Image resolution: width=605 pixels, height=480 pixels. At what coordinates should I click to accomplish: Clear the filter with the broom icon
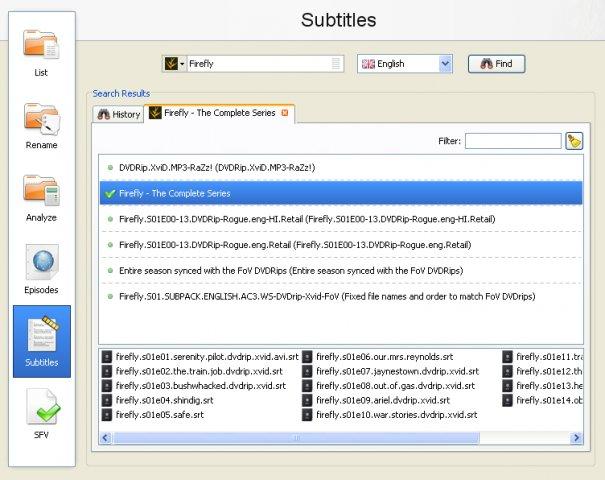tap(574, 141)
